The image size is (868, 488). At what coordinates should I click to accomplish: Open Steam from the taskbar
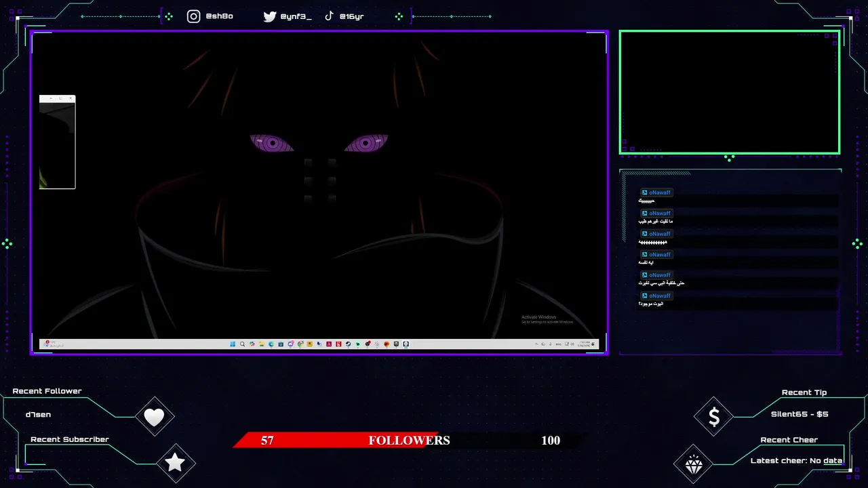click(348, 344)
